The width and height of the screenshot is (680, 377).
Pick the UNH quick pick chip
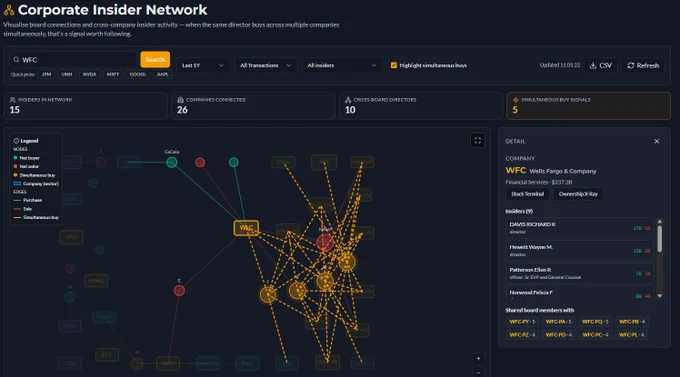pos(67,74)
